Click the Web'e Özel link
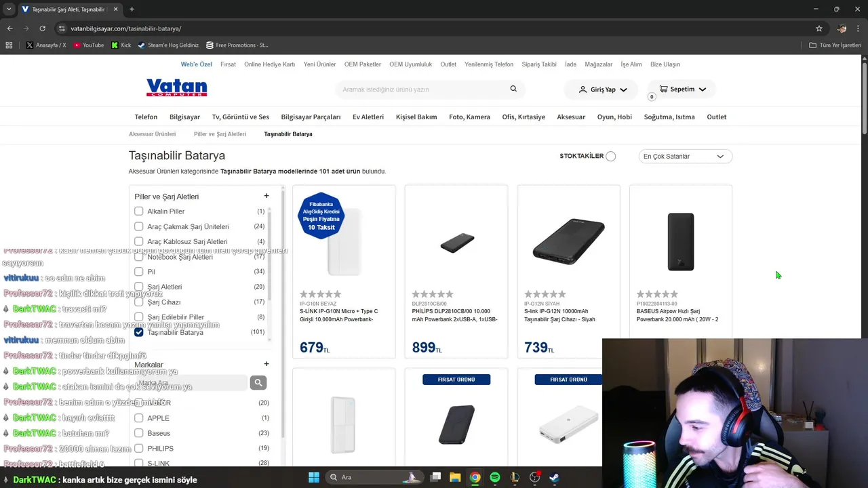868x488 pixels. click(x=197, y=64)
